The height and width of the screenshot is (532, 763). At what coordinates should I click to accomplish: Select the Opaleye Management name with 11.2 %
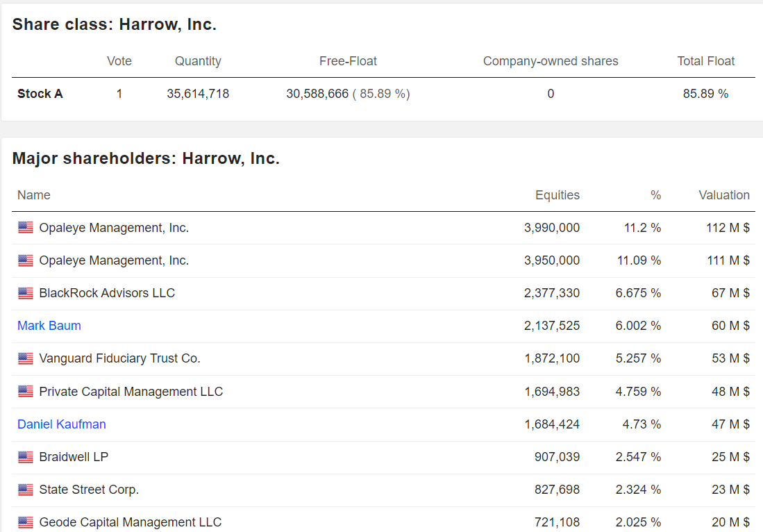[x=114, y=228]
